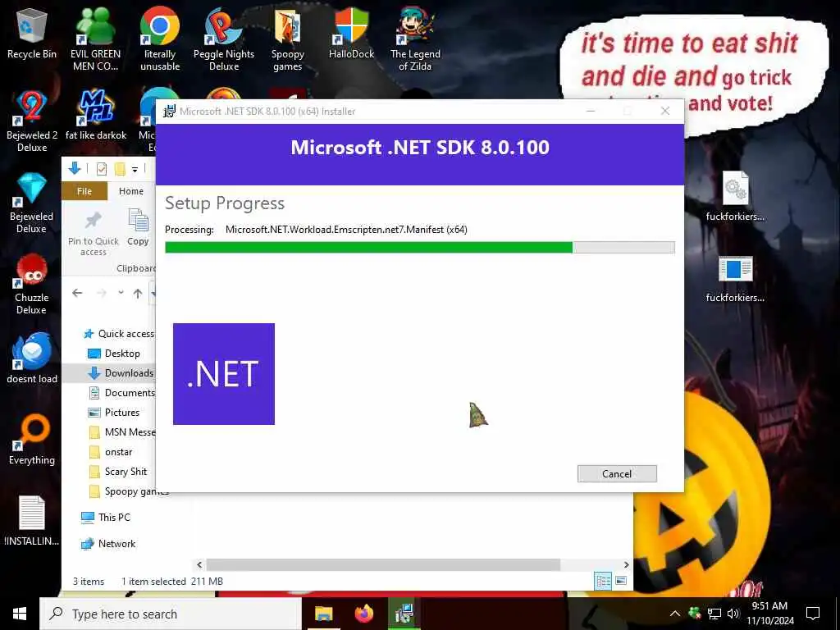Open the fat like darkok shortcut
The height and width of the screenshot is (630, 840).
point(96,115)
